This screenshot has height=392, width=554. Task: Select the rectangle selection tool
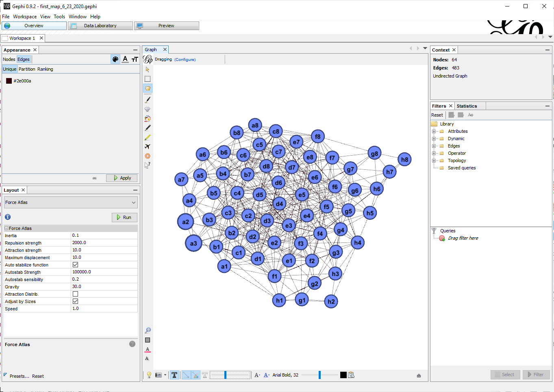148,79
